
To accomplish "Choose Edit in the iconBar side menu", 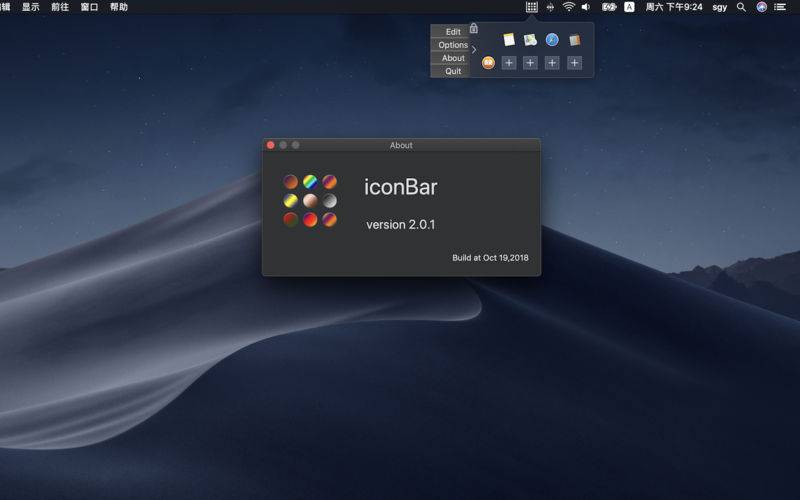I will click(451, 32).
